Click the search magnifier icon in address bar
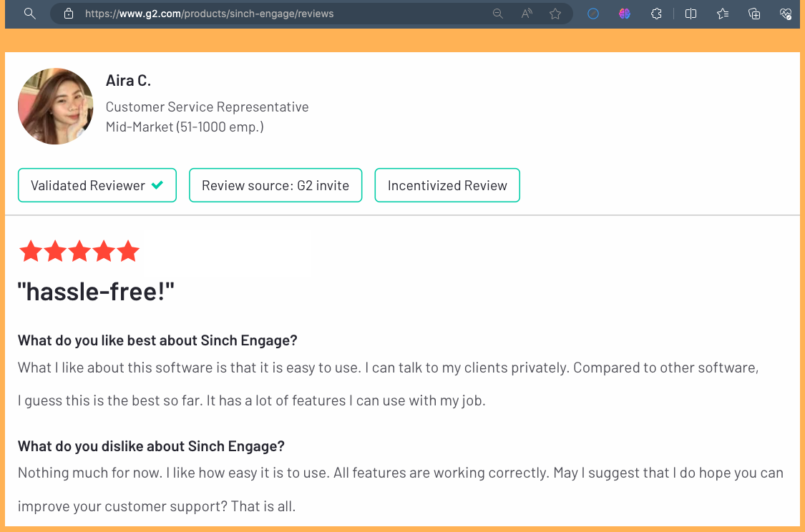 (x=30, y=14)
